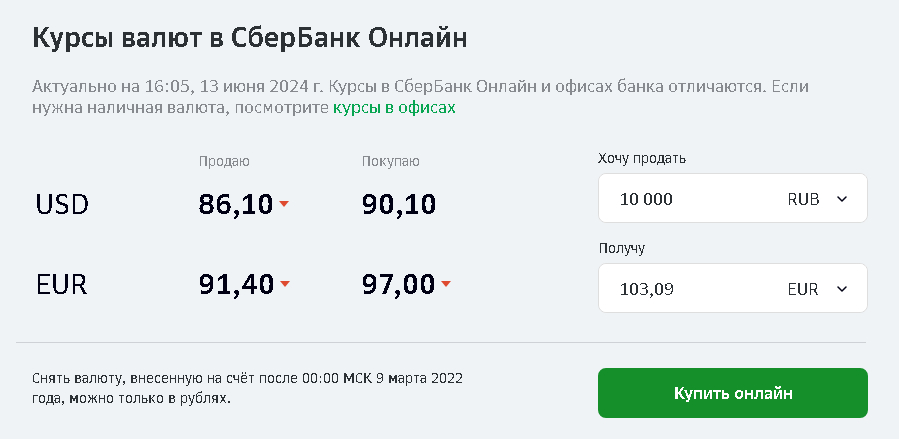
Task: Click the red arrow beside EUR 91,40
Action: (x=285, y=284)
